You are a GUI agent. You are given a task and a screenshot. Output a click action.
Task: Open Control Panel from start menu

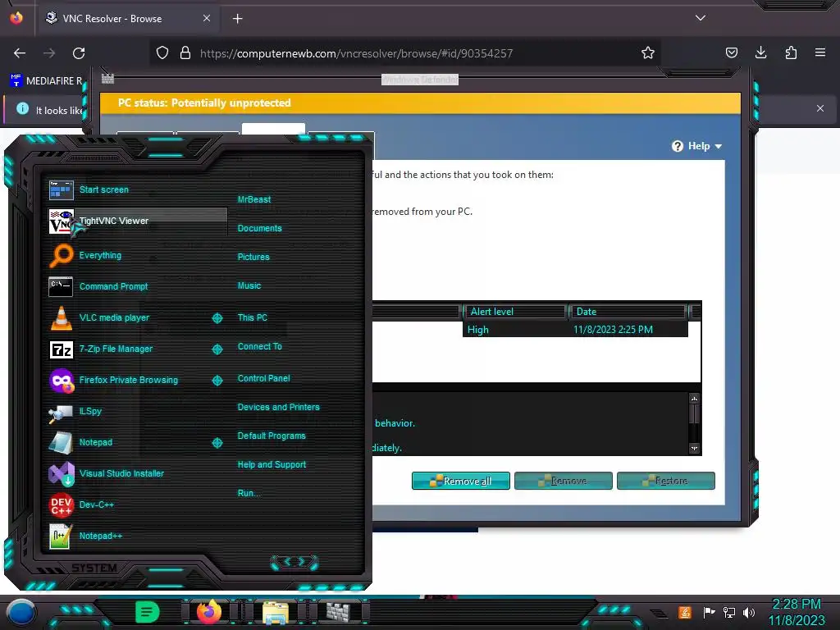pos(263,378)
